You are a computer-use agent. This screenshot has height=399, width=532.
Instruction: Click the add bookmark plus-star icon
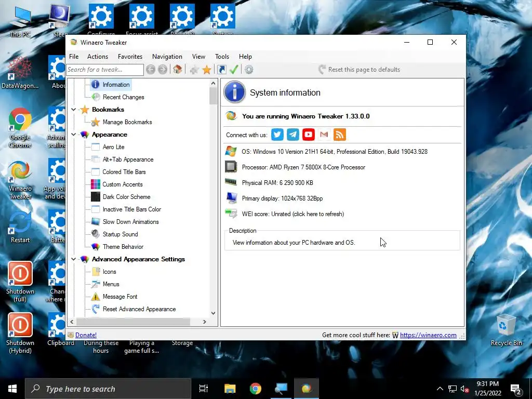(194, 70)
